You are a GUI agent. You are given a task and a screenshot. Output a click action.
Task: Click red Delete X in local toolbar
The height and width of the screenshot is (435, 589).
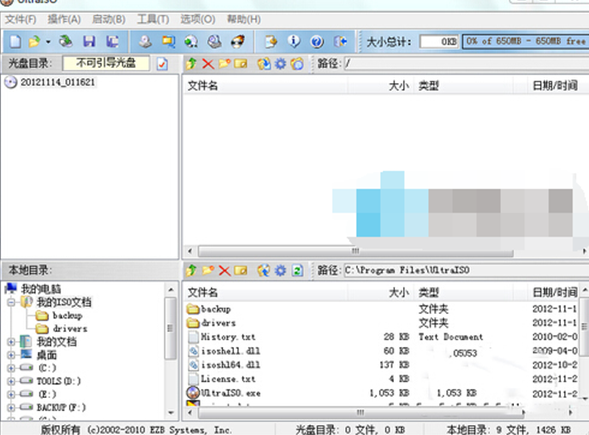click(224, 270)
